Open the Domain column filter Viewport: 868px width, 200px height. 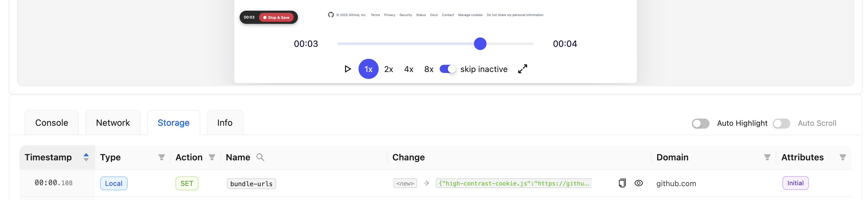click(x=767, y=157)
